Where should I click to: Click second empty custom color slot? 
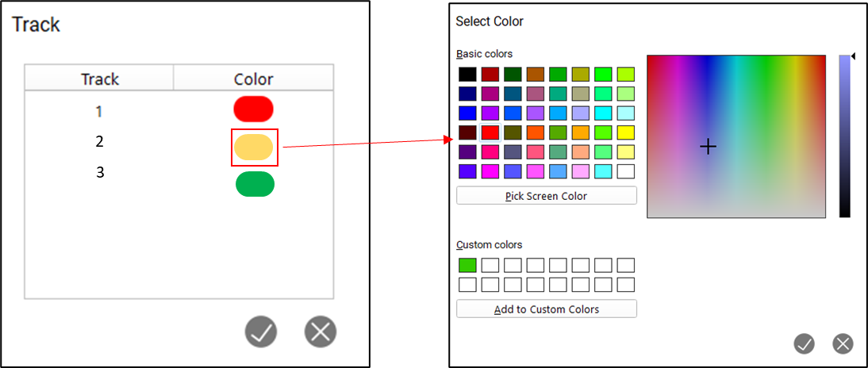[490, 265]
